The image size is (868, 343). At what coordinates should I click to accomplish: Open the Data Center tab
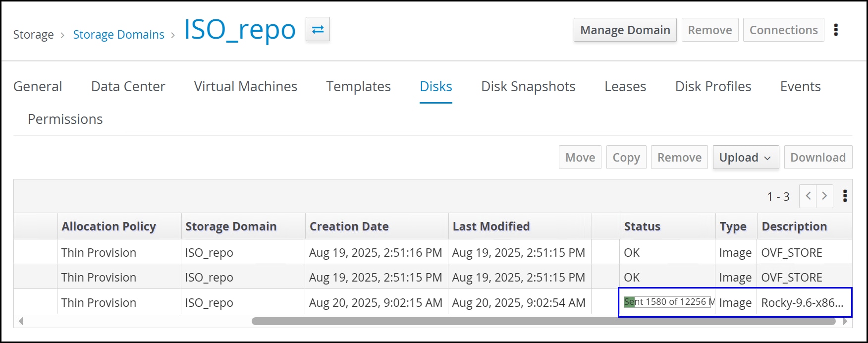(128, 86)
